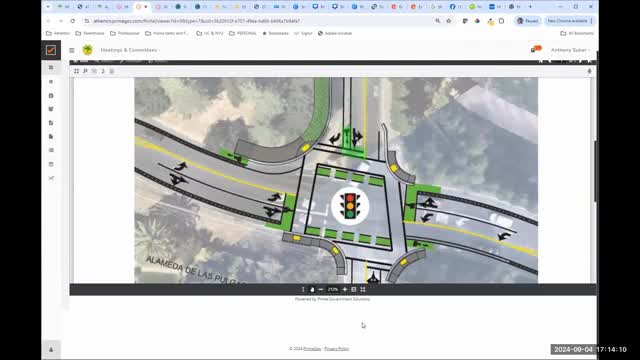Image resolution: width=640 pixels, height=360 pixels.
Task: Open the hamburger menu beside the town logo
Action: pos(71,50)
